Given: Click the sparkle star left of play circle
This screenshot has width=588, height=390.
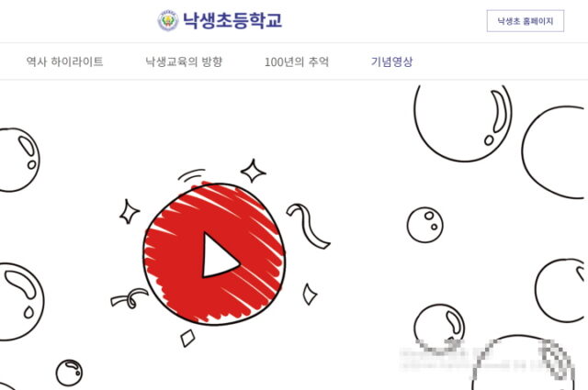Looking at the screenshot, I should pyautogui.click(x=129, y=212).
